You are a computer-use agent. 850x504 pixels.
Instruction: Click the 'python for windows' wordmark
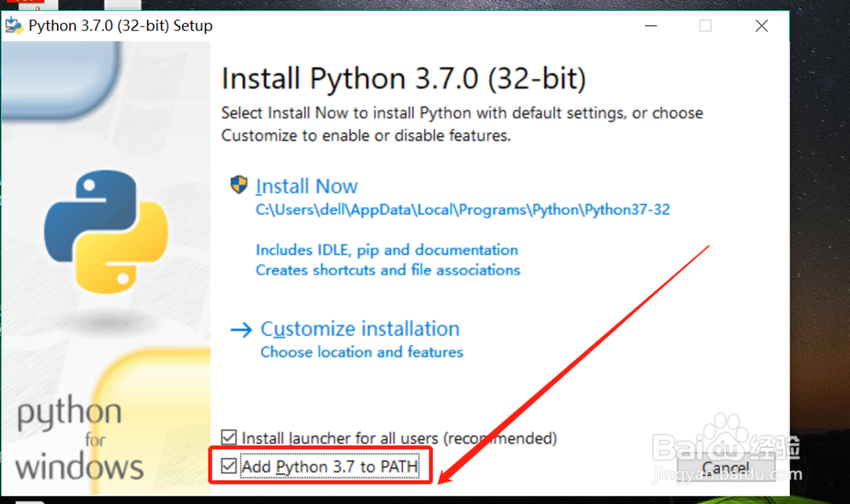pyautogui.click(x=79, y=440)
